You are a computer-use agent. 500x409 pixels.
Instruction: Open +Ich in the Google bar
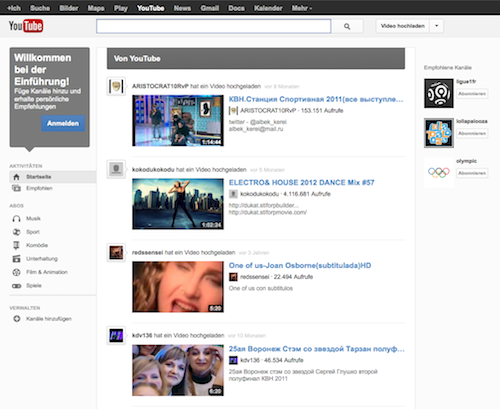[14, 8]
